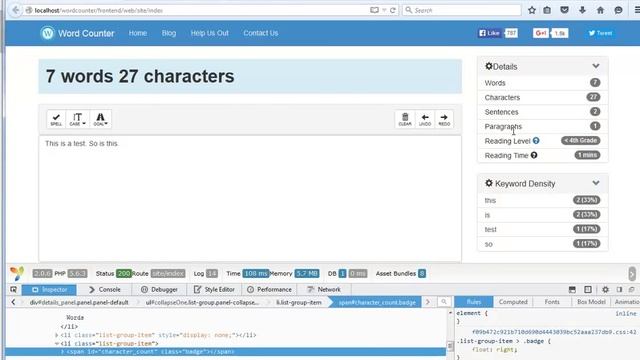
Task: Collapse the Yii debug toolbar arrow
Action: [x=632, y=273]
